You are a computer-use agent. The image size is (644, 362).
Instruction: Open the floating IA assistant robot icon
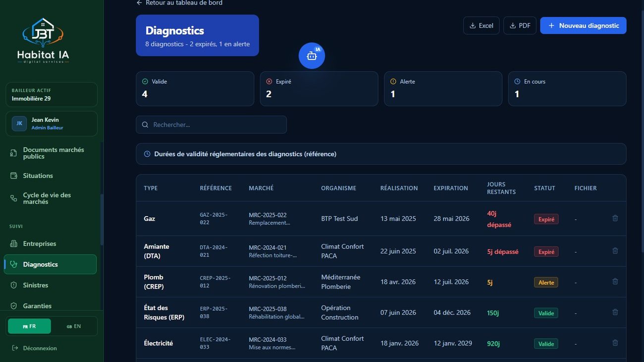[312, 56]
